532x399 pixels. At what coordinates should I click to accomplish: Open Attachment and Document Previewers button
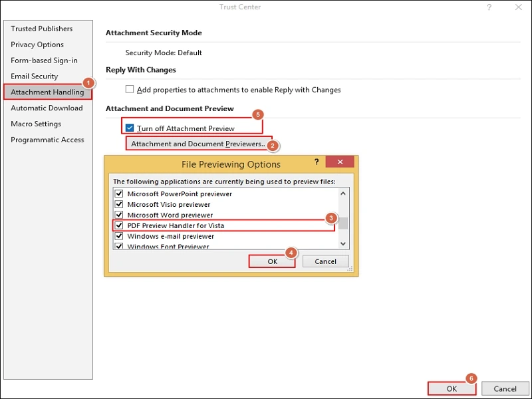point(198,144)
